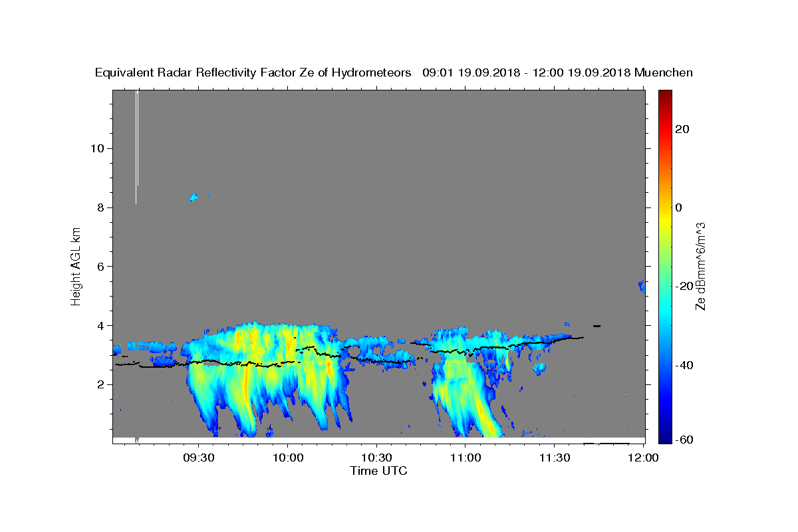Click the '12:00' time tick label
The height and width of the screenshot is (532, 798).
pyautogui.click(x=643, y=458)
